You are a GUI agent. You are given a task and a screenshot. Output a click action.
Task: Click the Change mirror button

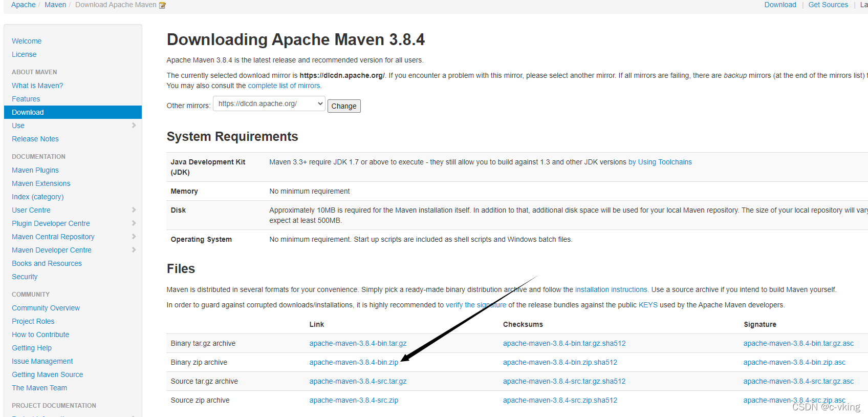coord(344,106)
